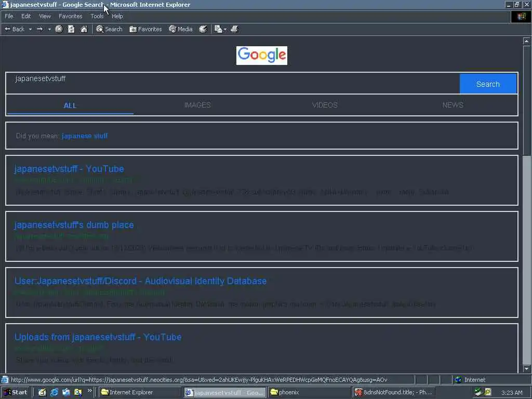Switch to the NEWS tab
The image size is (532, 399).
tap(453, 105)
